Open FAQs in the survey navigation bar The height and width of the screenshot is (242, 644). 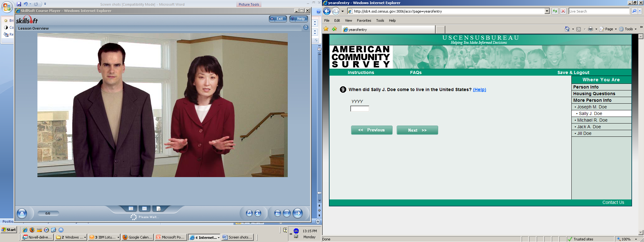(416, 72)
